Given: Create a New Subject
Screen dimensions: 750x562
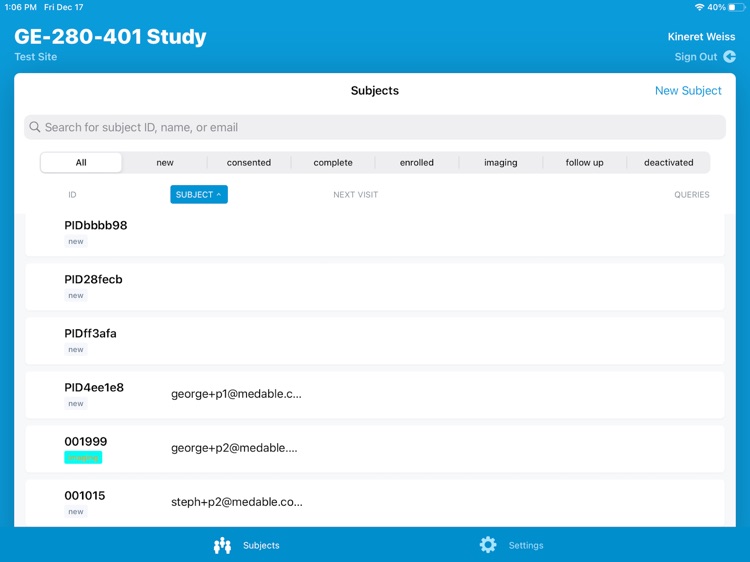Looking at the screenshot, I should pyautogui.click(x=688, y=90).
